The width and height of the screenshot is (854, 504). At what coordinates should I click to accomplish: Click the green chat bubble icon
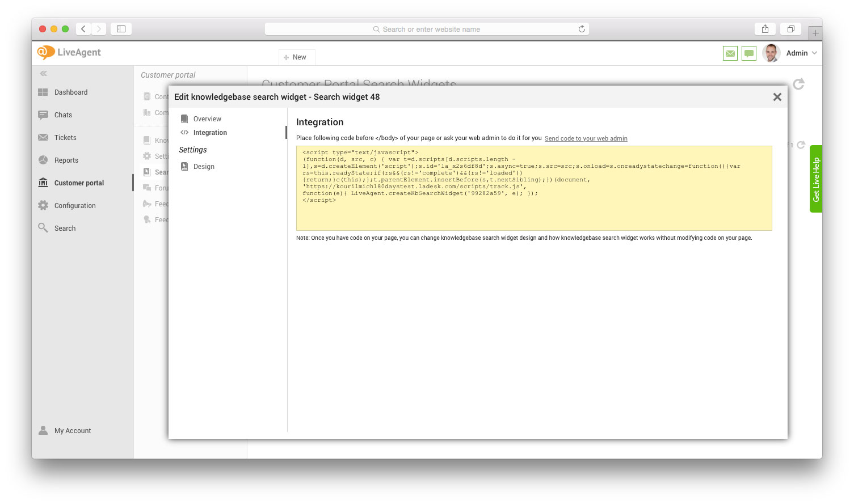[x=749, y=53]
